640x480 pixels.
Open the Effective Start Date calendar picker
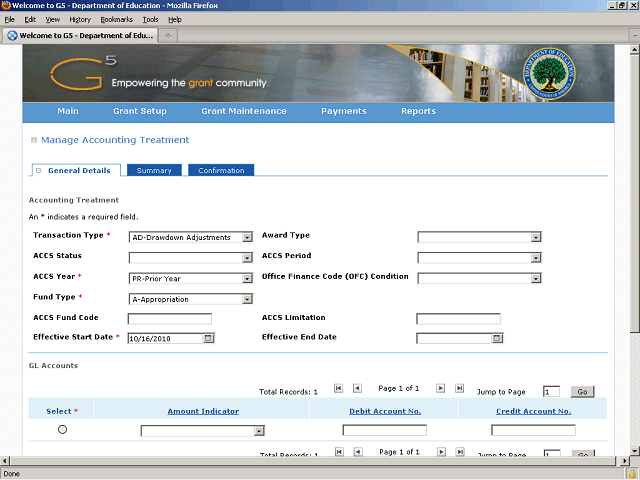209,338
